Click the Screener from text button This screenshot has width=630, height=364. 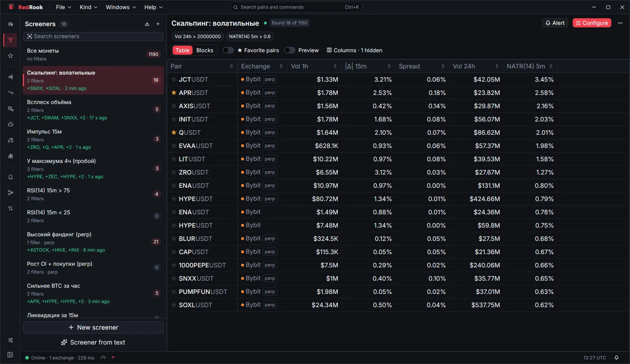(93, 342)
